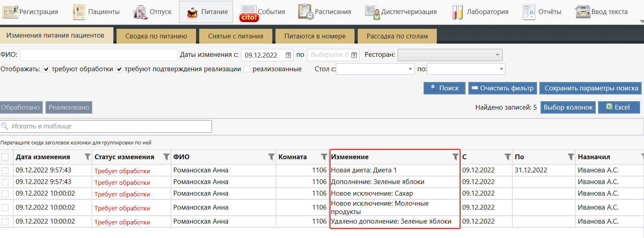
Task: Click the 'Очистить фильтр' button
Action: click(x=502, y=88)
